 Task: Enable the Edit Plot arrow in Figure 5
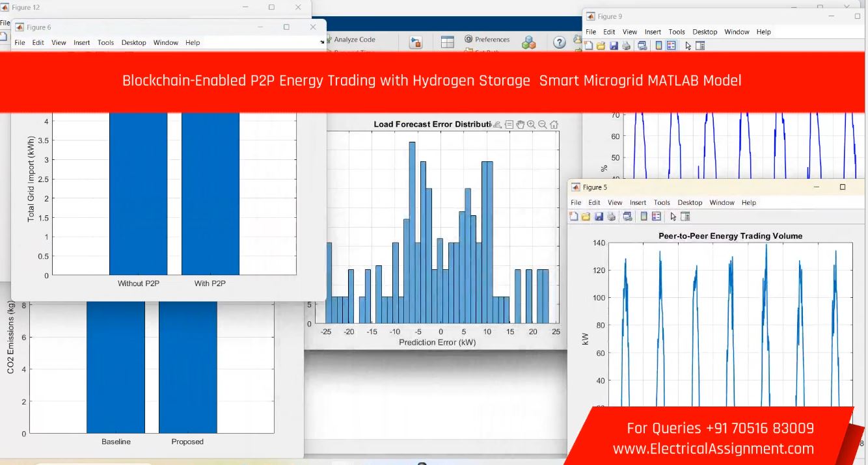pos(673,217)
